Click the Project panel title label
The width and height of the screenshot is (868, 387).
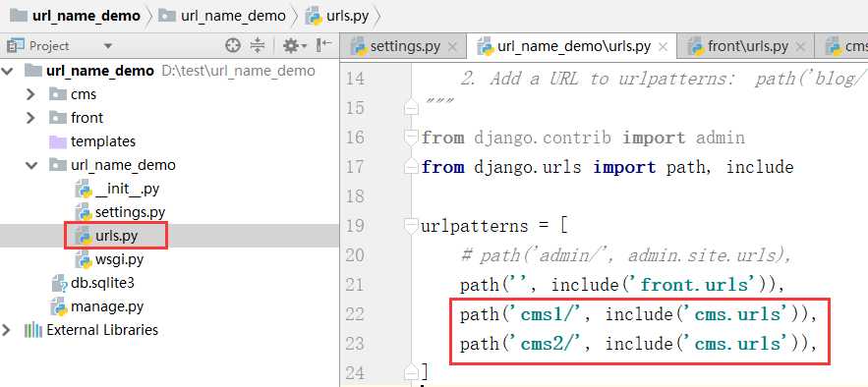49,46
